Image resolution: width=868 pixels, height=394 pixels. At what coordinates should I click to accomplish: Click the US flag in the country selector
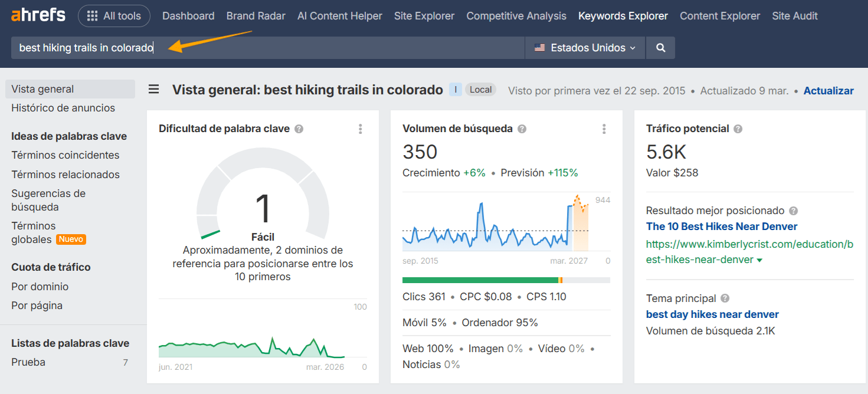point(539,48)
